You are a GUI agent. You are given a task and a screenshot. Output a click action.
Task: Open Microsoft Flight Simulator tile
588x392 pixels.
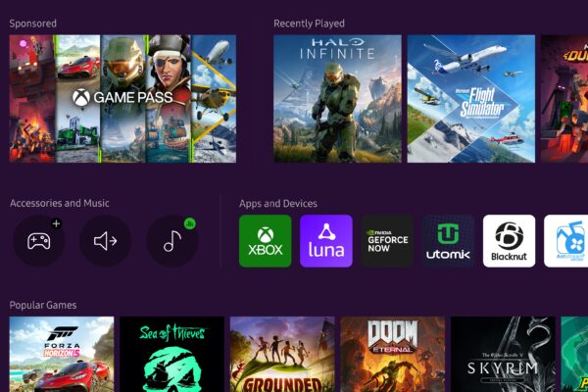(471, 99)
